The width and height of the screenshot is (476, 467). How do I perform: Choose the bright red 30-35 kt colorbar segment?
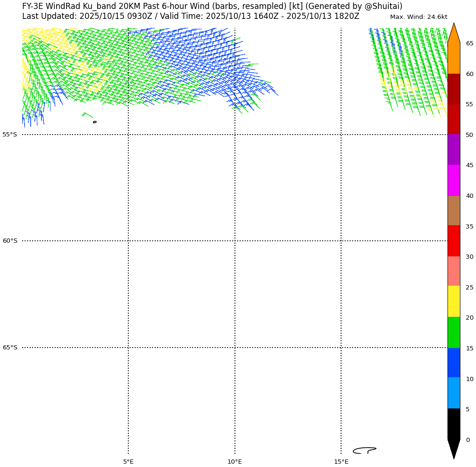pyautogui.click(x=453, y=241)
